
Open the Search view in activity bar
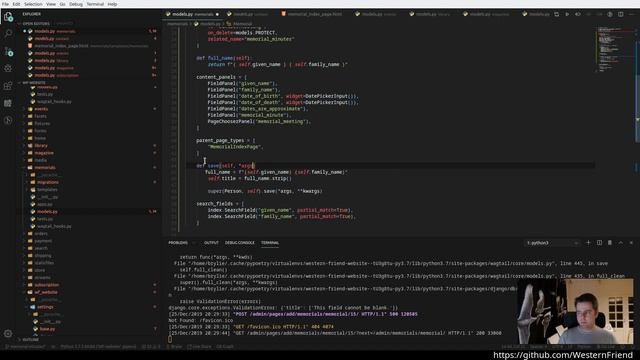pyautogui.click(x=8, y=34)
